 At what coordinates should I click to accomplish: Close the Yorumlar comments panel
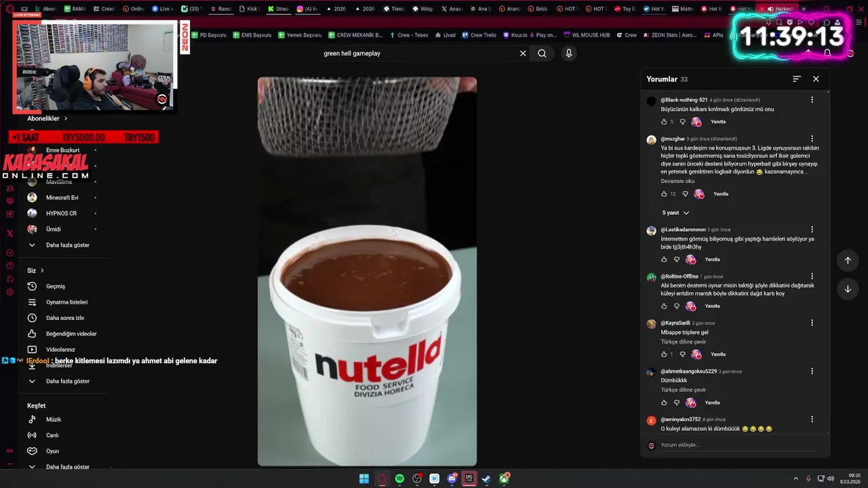pos(816,79)
